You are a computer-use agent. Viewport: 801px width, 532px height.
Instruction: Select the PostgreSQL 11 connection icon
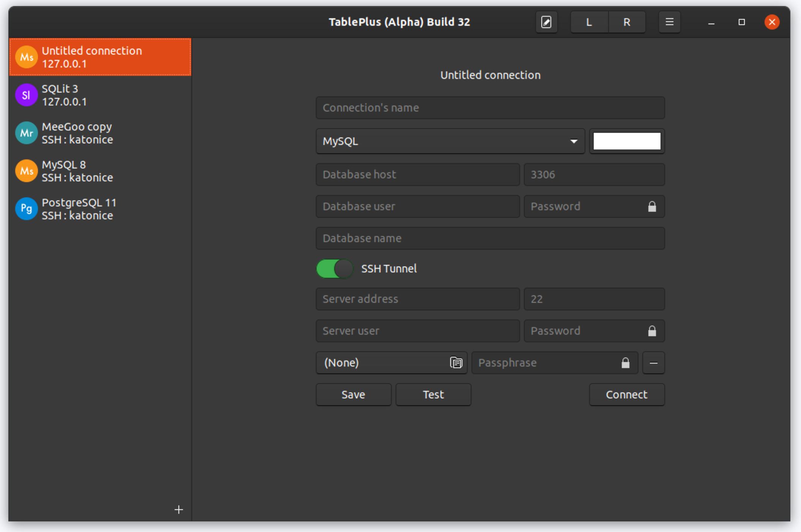26,209
